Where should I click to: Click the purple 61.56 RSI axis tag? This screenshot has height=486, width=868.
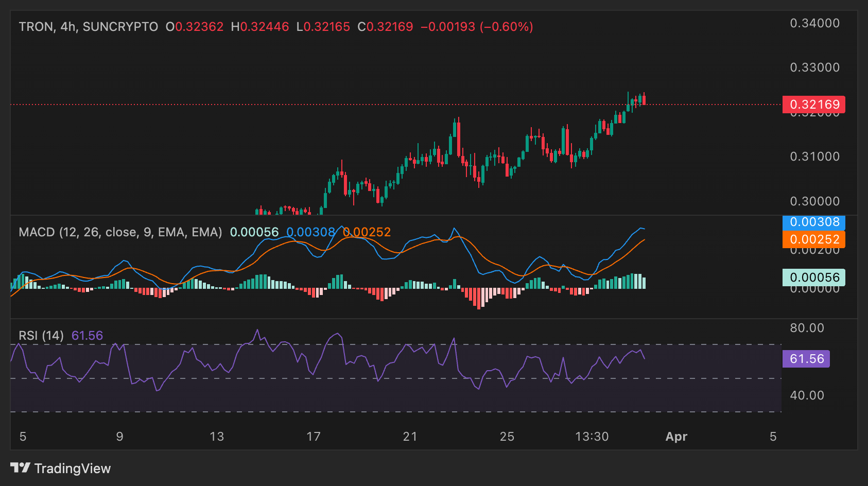pos(806,359)
